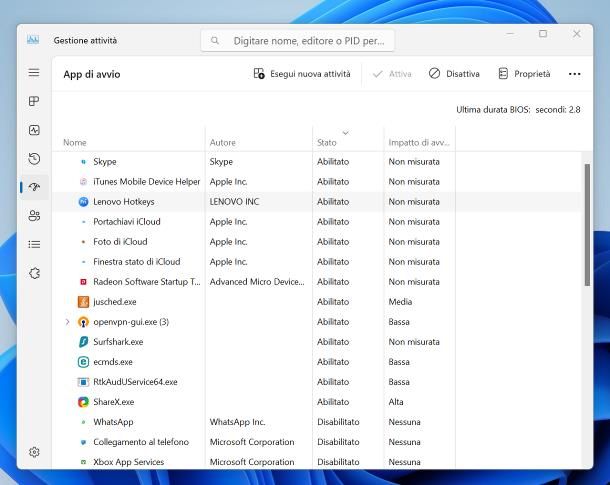The image size is (610, 485).
Task: Click the Proprietà button
Action: click(524, 74)
